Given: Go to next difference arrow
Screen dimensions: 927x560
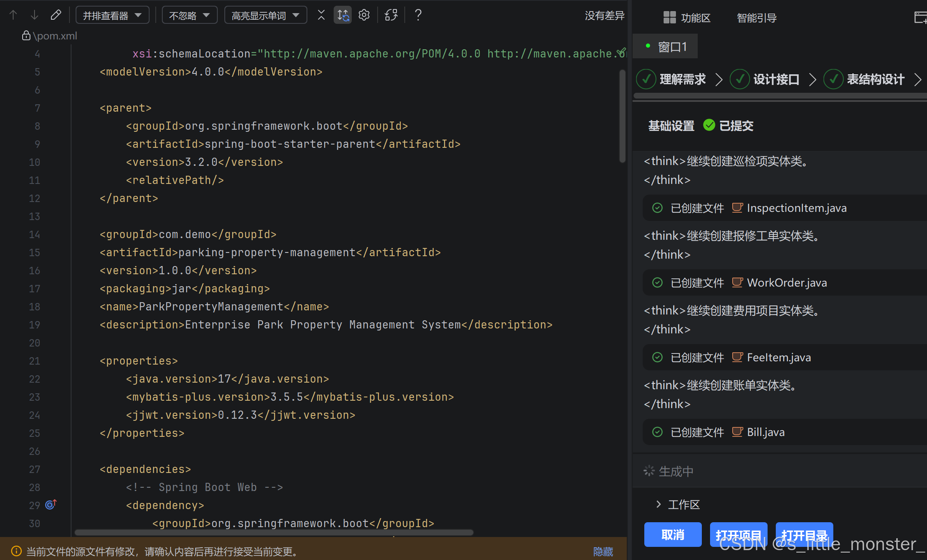Looking at the screenshot, I should click(x=35, y=15).
